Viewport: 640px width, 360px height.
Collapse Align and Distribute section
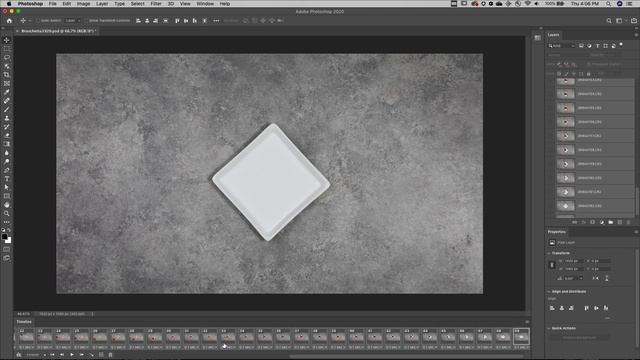pyautogui.click(x=549, y=291)
